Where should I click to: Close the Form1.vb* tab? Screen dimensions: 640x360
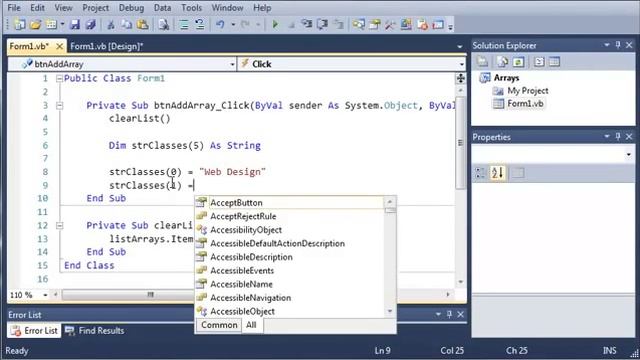tap(60, 46)
